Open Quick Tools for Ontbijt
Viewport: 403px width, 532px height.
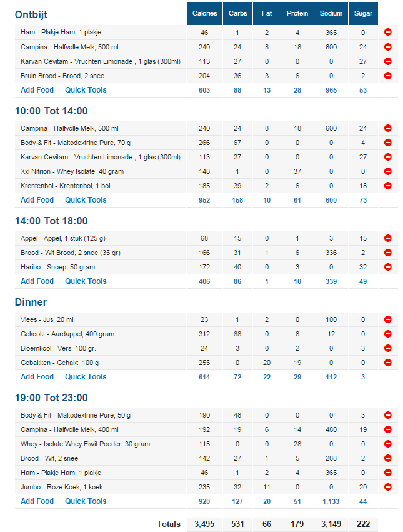[86, 90]
